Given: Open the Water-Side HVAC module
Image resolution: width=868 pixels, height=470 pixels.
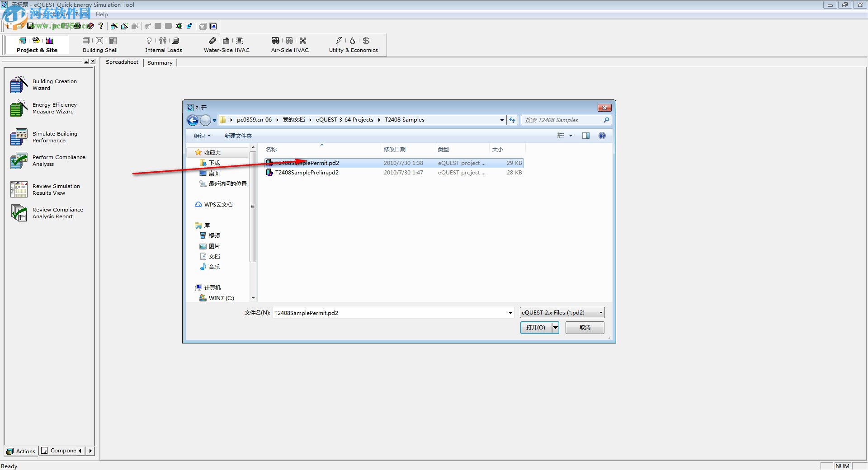Looking at the screenshot, I should tap(226, 45).
